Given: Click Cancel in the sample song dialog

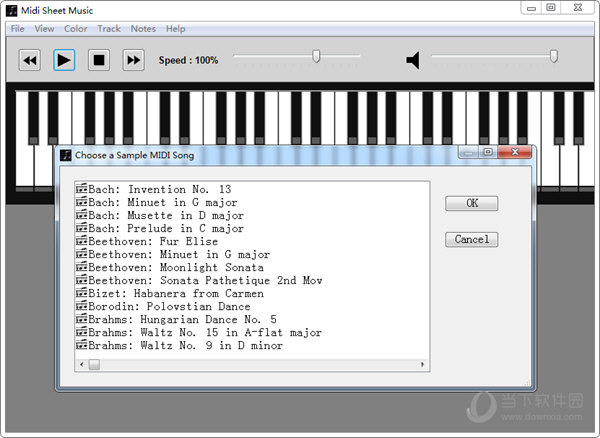Looking at the screenshot, I should [472, 239].
